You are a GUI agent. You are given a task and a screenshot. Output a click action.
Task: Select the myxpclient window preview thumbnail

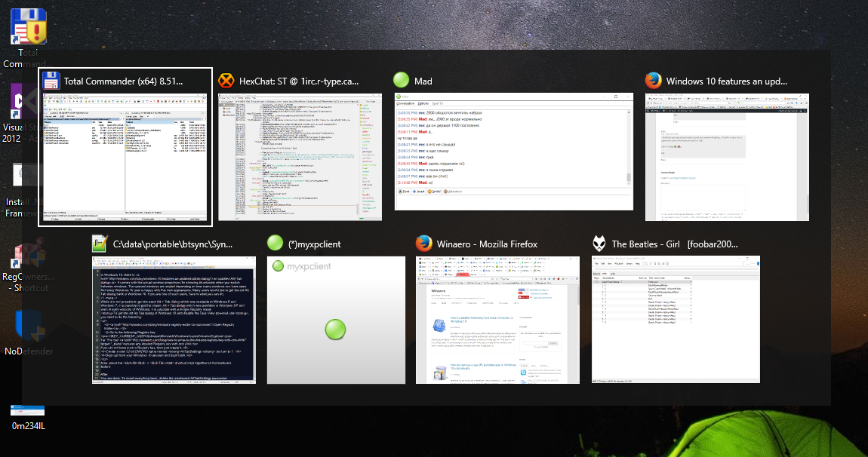pyautogui.click(x=336, y=320)
